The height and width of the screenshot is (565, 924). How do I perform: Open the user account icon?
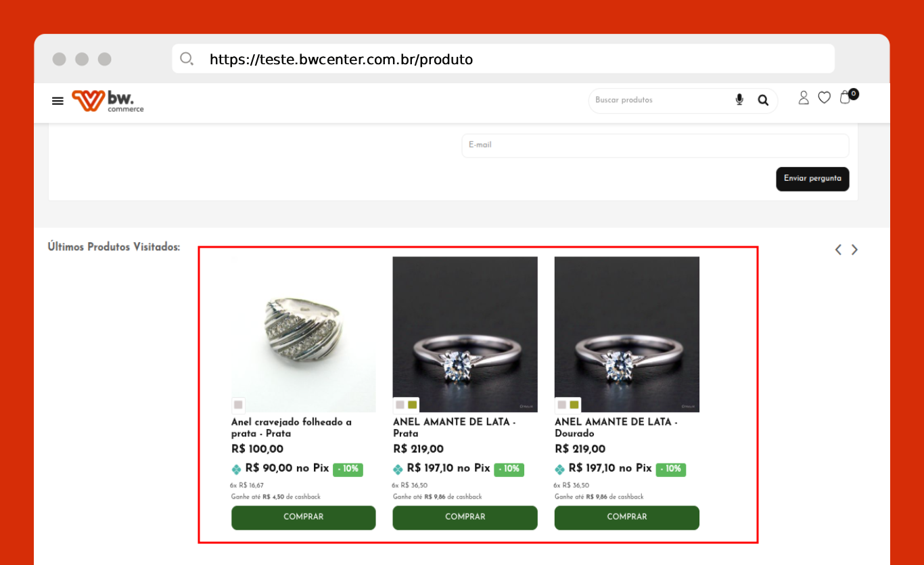804,98
